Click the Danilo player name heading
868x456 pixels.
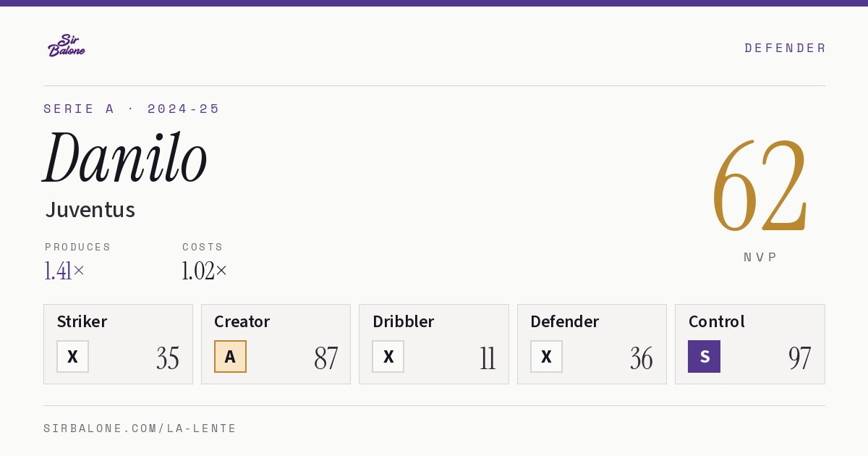coord(126,158)
